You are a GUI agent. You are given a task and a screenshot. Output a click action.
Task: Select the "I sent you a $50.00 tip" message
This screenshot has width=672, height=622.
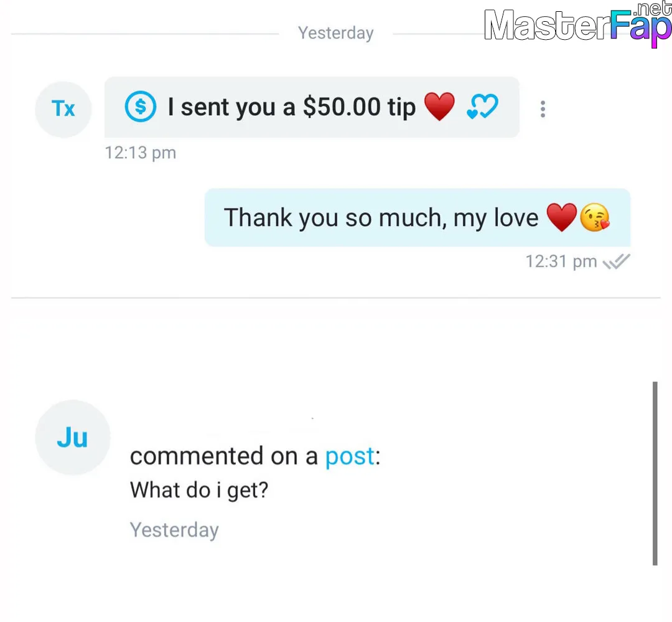pyautogui.click(x=291, y=107)
